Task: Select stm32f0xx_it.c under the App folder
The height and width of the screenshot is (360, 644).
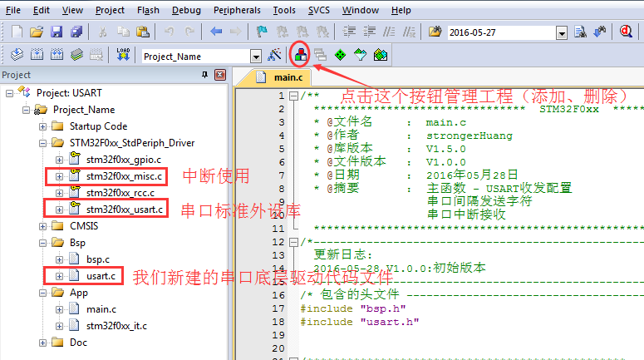Action: (116, 326)
